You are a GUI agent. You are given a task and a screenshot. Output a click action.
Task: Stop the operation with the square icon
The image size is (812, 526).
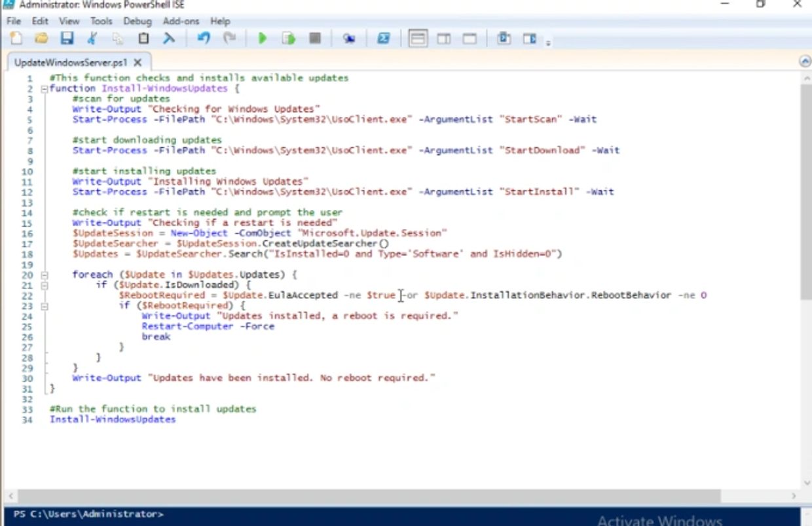coord(315,39)
